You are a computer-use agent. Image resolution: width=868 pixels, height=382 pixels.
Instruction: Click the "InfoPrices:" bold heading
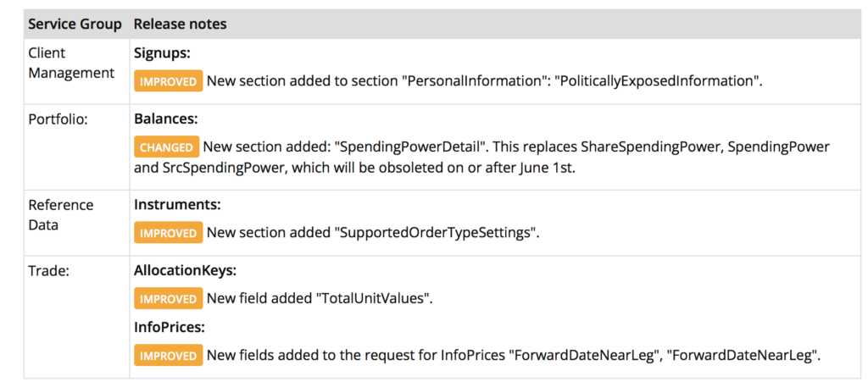170,328
